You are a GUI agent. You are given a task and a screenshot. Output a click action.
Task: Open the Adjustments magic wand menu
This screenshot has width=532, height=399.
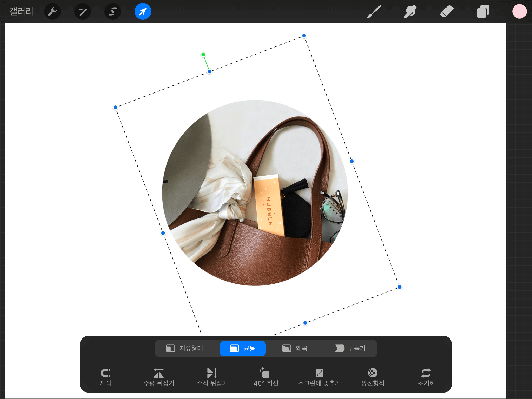pos(83,11)
